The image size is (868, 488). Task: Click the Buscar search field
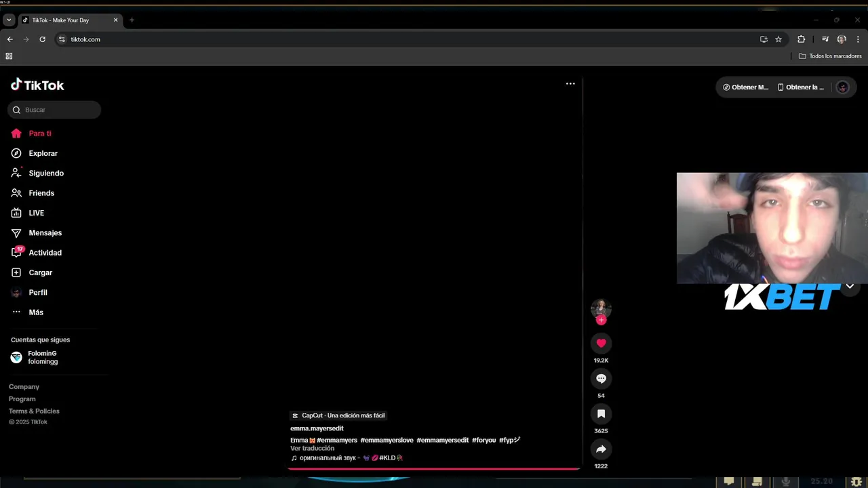(54, 110)
